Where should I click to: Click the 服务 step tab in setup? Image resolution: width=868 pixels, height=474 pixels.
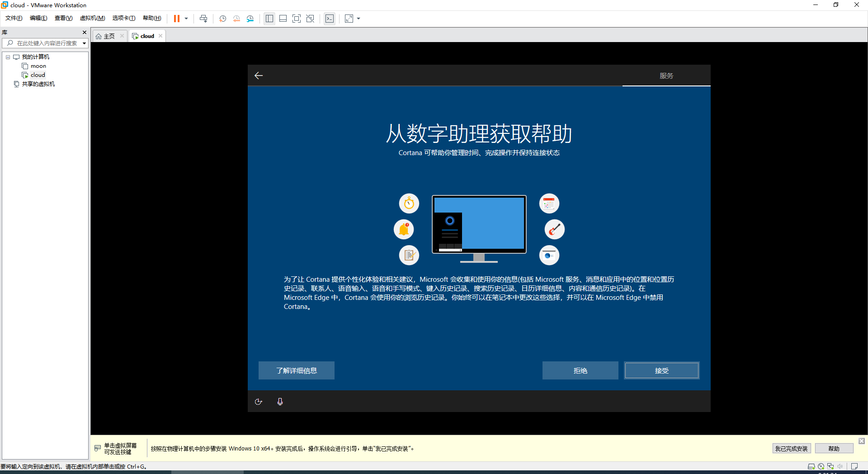(666, 76)
